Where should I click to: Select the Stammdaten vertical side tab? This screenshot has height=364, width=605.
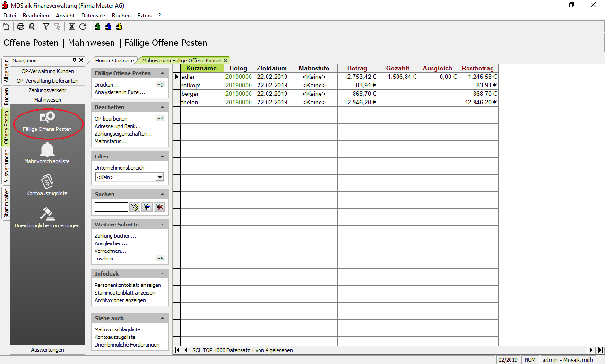6,203
